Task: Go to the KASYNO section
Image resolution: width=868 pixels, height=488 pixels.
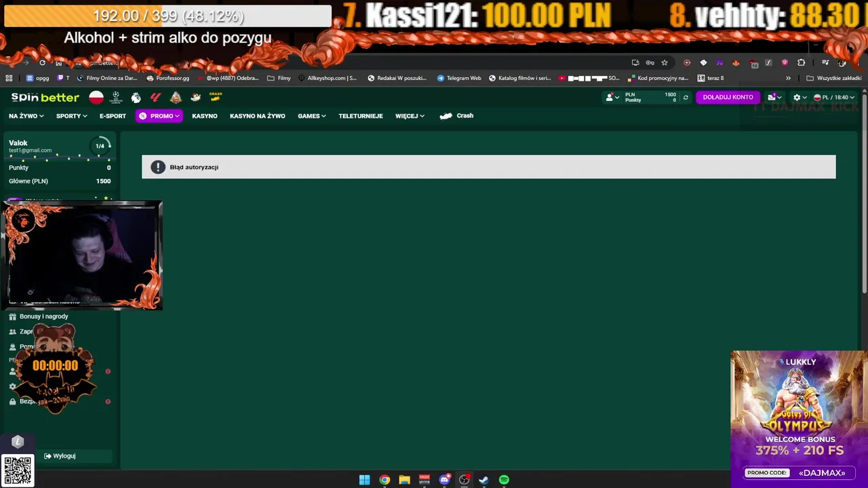Action: [x=205, y=116]
